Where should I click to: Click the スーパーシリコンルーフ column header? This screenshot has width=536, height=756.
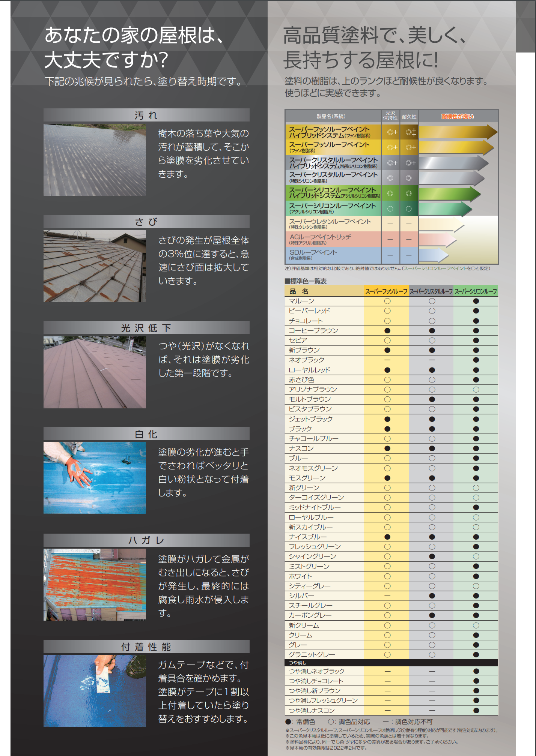[476, 291]
